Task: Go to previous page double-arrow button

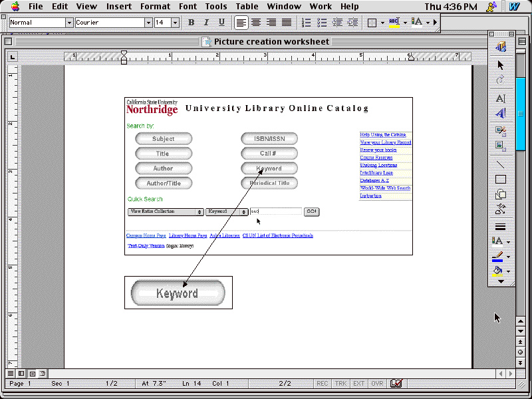Action: point(521,342)
